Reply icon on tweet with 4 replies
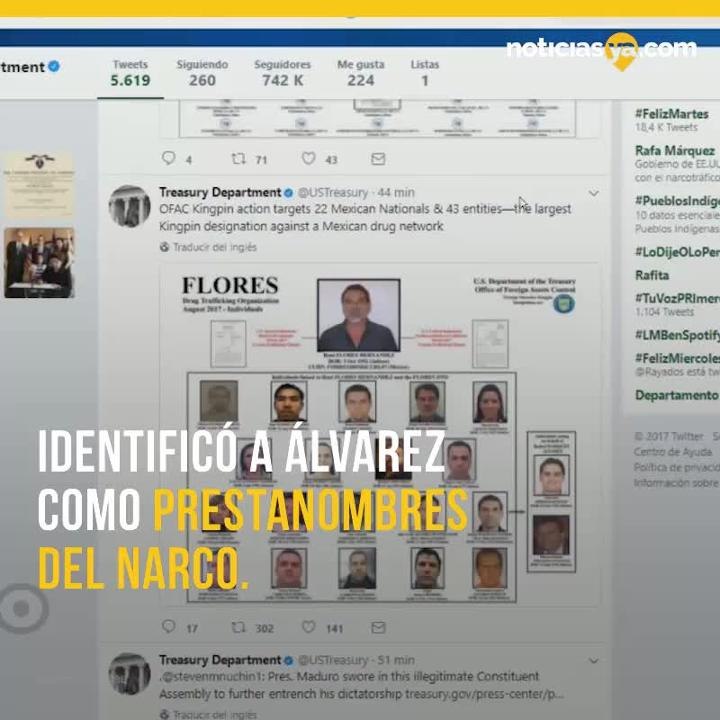 pos(169,158)
